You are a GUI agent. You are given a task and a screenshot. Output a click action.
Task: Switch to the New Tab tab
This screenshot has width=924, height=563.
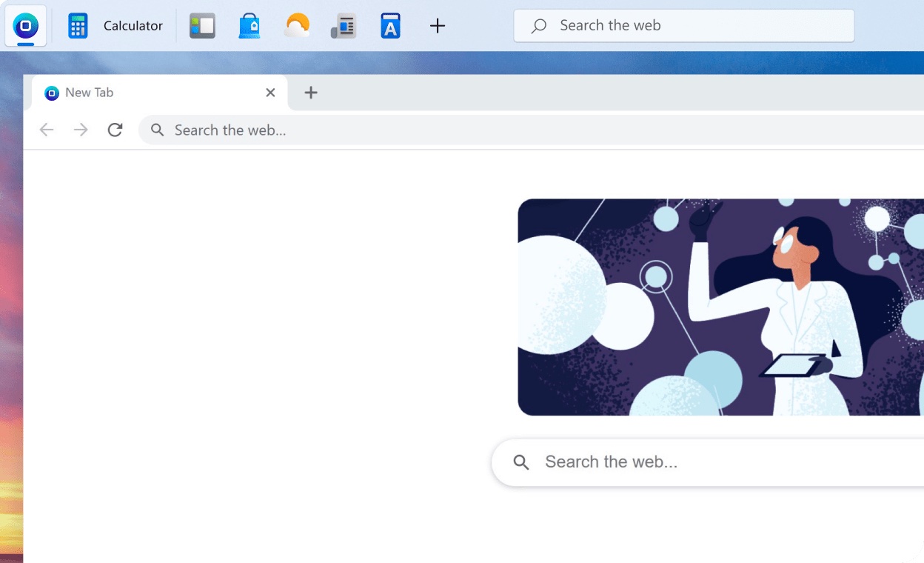point(133,93)
